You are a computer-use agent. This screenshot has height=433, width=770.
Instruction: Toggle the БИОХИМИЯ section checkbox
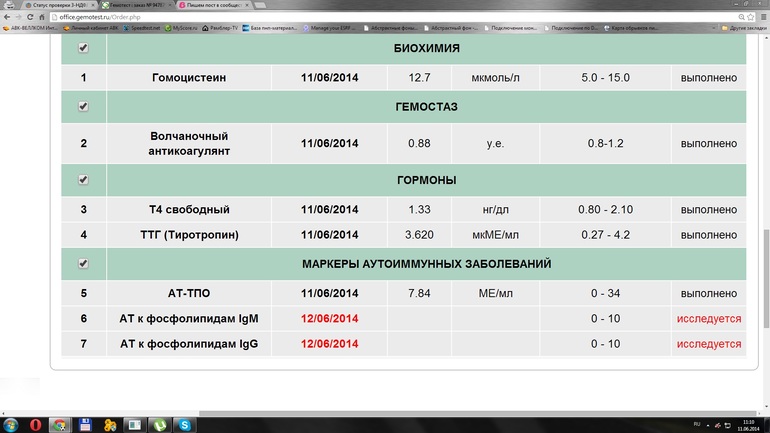(83, 48)
